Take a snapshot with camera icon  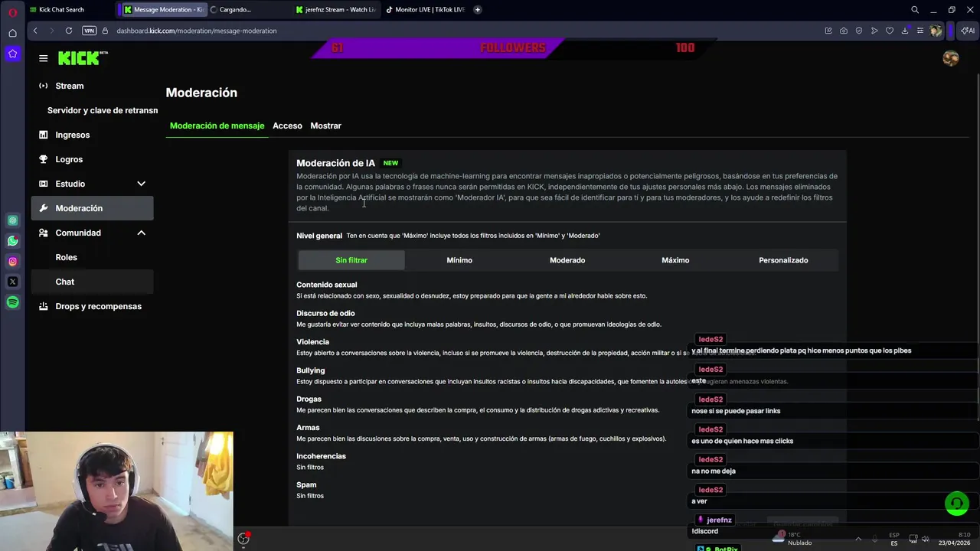(x=844, y=31)
